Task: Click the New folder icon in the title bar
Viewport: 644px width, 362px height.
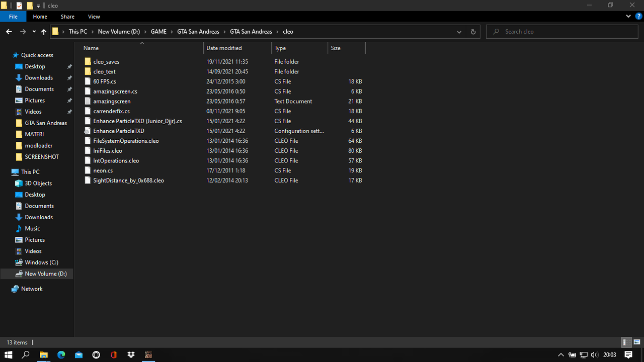Action: coord(30,6)
